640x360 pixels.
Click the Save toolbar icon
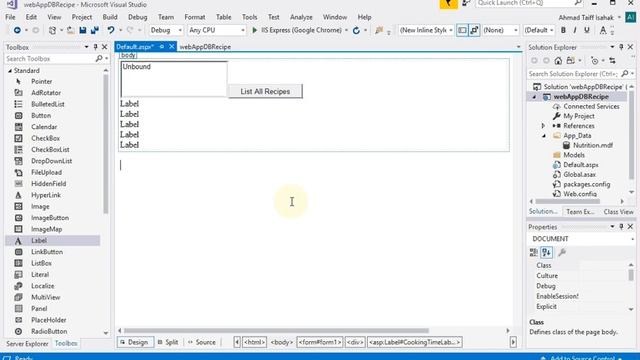(x=82, y=30)
